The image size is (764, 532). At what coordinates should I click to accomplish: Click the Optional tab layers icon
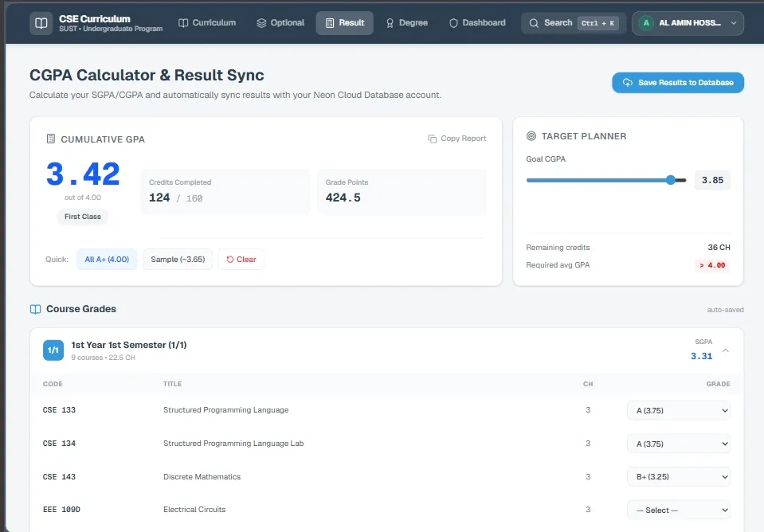(261, 23)
